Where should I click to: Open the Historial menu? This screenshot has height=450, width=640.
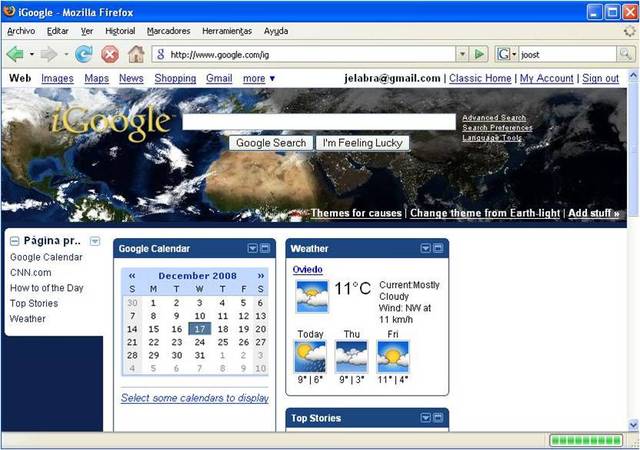(x=120, y=31)
